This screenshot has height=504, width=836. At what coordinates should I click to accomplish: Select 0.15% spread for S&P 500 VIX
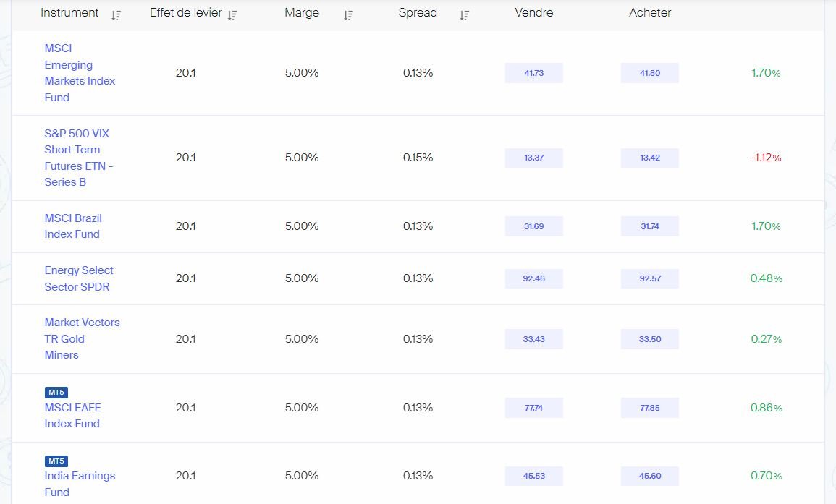coord(418,158)
